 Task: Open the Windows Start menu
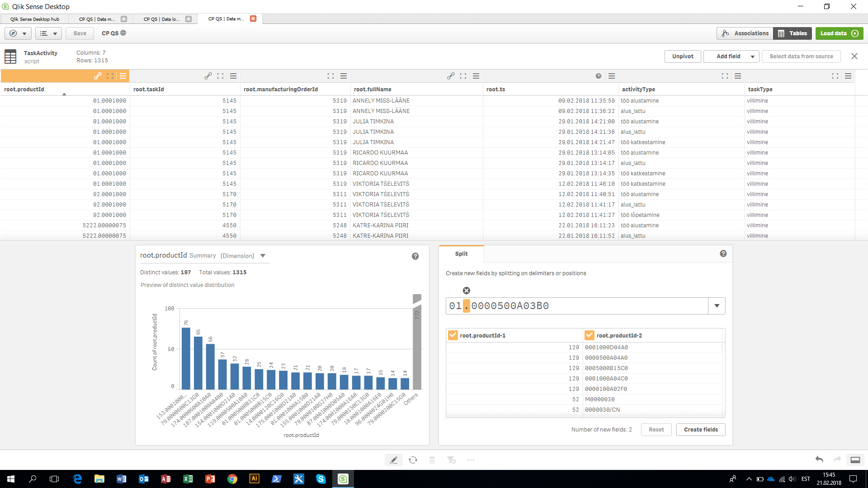(11, 479)
